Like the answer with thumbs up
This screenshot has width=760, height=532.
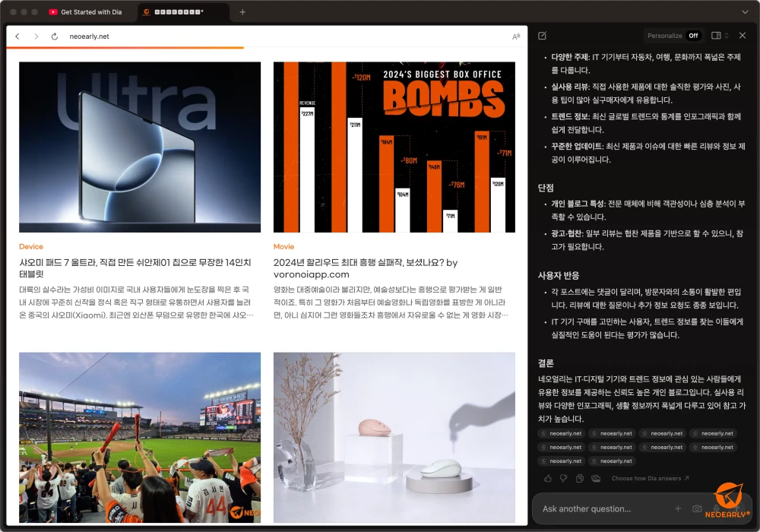pos(548,478)
